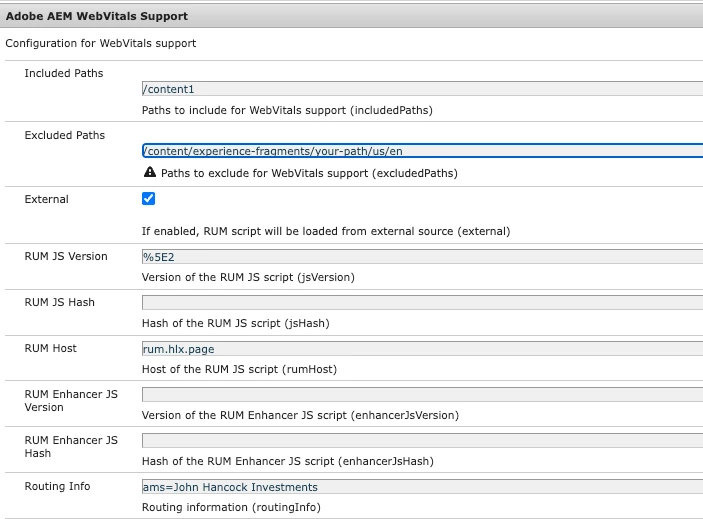Click the Configuration for WebVitals support text
Image resolution: width=703 pixels, height=519 pixels.
100,43
